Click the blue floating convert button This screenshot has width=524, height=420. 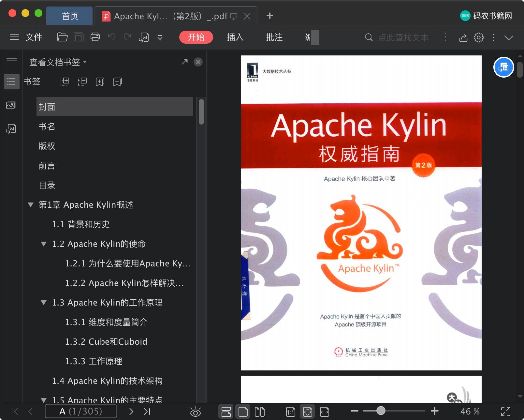pos(503,67)
